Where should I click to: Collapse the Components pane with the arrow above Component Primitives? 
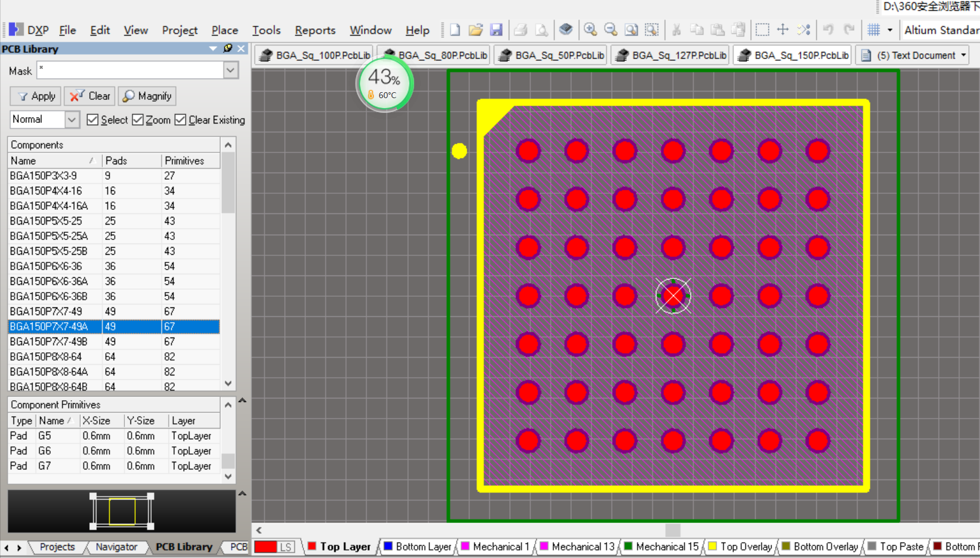pyautogui.click(x=242, y=400)
